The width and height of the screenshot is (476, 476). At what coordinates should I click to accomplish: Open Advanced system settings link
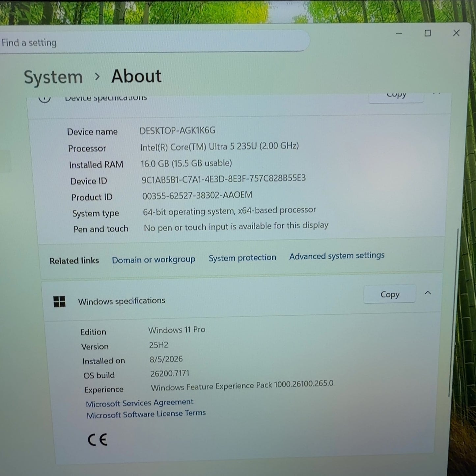[x=337, y=256]
